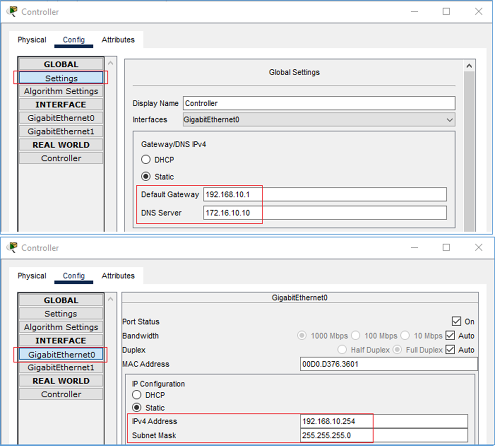Open Algorithm Settings in the sidebar
Screen dimensions: 495x448
(61, 91)
